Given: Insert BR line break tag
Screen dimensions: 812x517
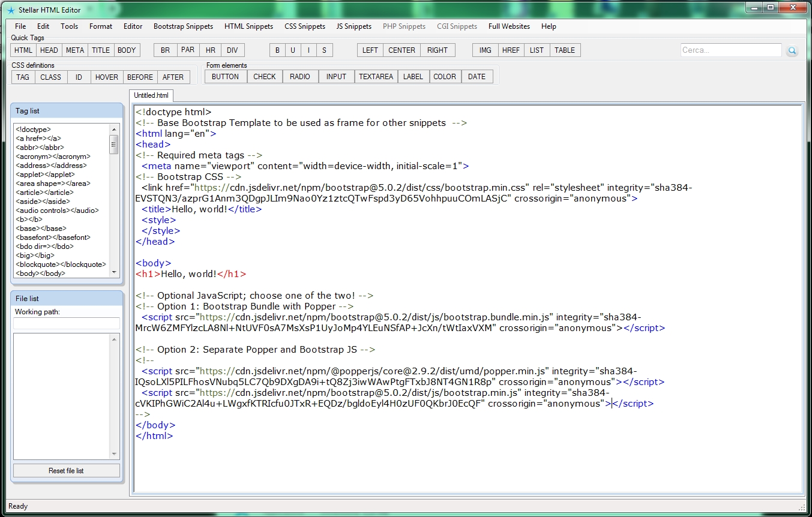Looking at the screenshot, I should pos(165,50).
